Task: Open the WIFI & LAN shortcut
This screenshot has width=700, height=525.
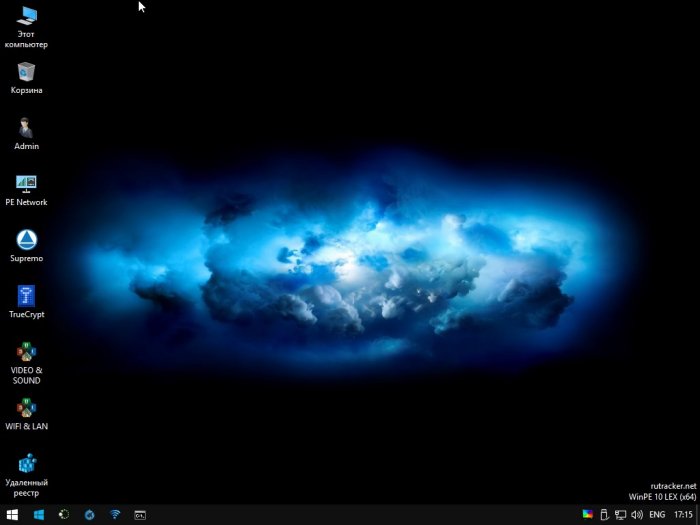Action: 26,408
